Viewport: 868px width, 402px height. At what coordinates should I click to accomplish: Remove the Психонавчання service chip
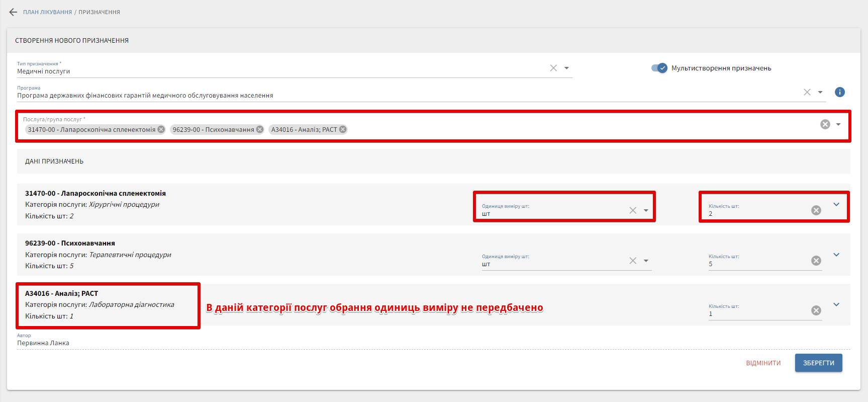pyautogui.click(x=260, y=129)
